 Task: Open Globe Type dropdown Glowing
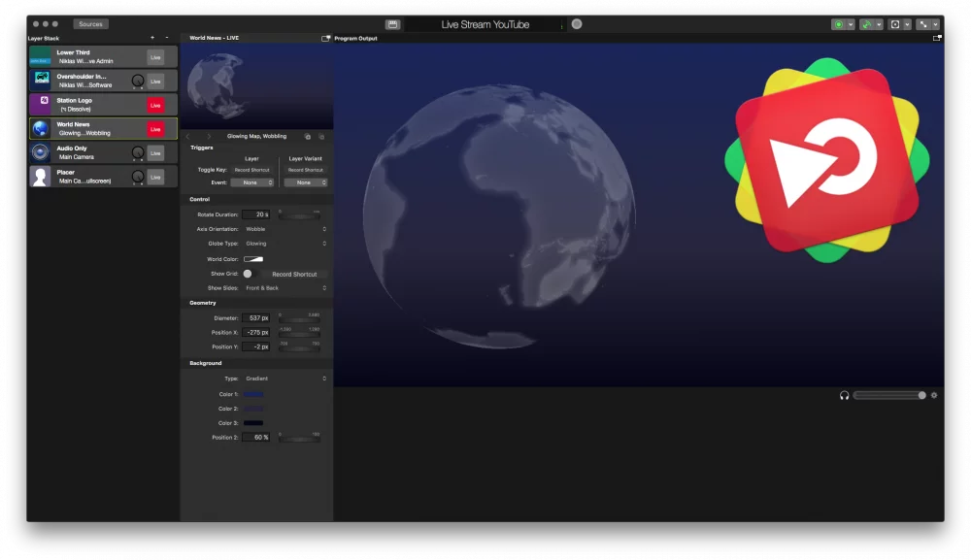tap(285, 244)
